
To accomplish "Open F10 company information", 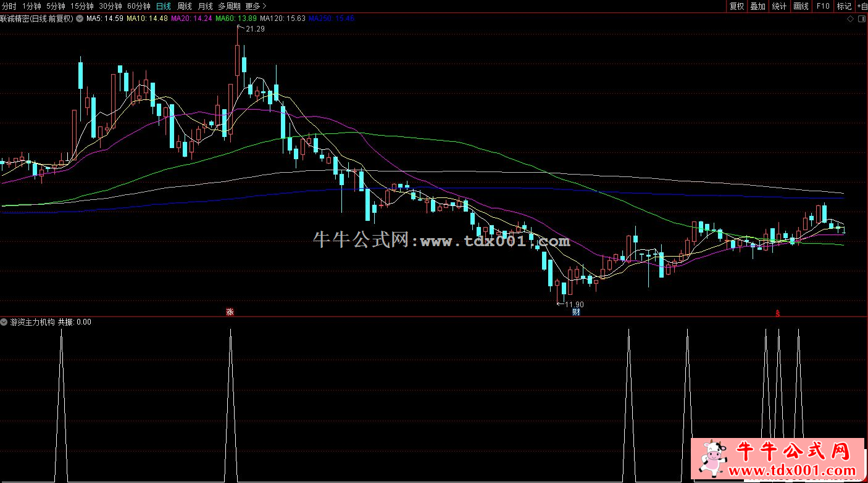I will [x=822, y=6].
